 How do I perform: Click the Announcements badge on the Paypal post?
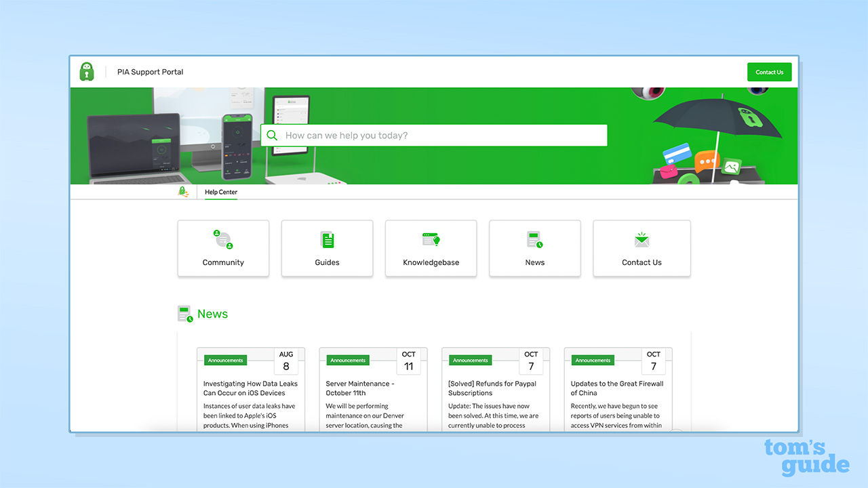(470, 360)
